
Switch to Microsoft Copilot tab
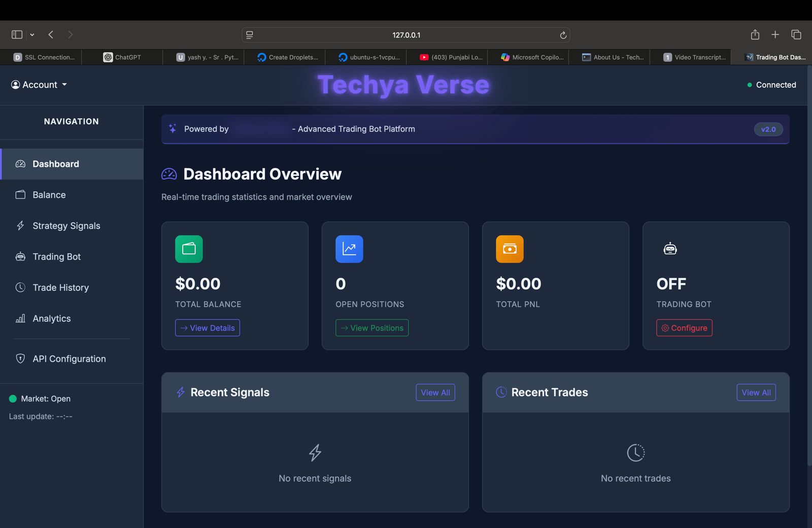point(532,57)
